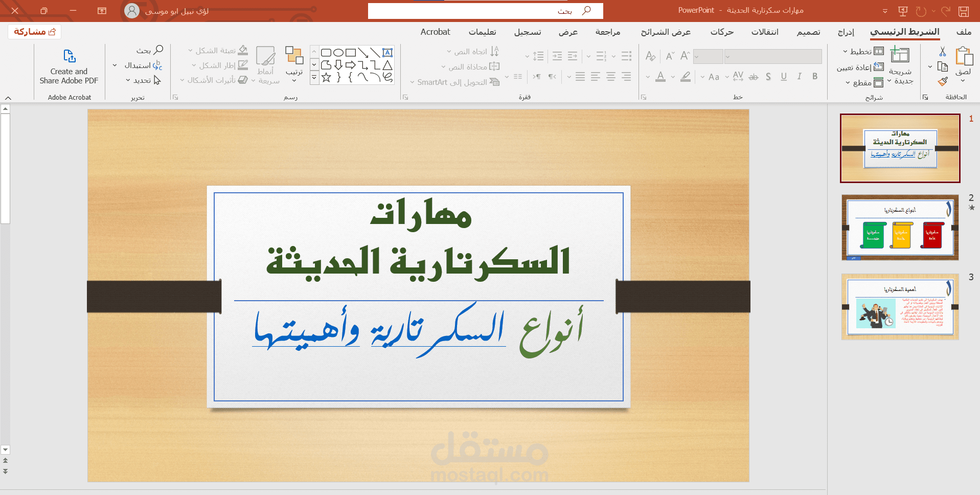Screen dimensions: 980x495
Task: Set left-to-right text direction
Action: (537, 77)
